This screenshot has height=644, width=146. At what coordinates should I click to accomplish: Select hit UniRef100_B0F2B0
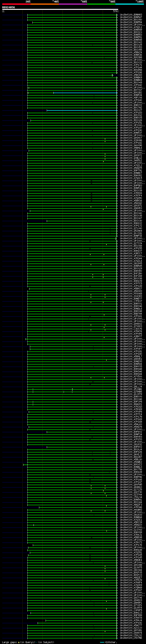tap(131, 273)
